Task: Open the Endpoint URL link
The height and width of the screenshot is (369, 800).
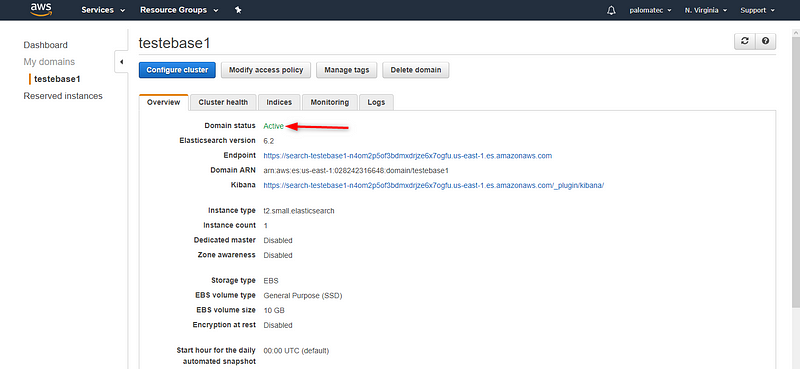Action: pos(408,156)
